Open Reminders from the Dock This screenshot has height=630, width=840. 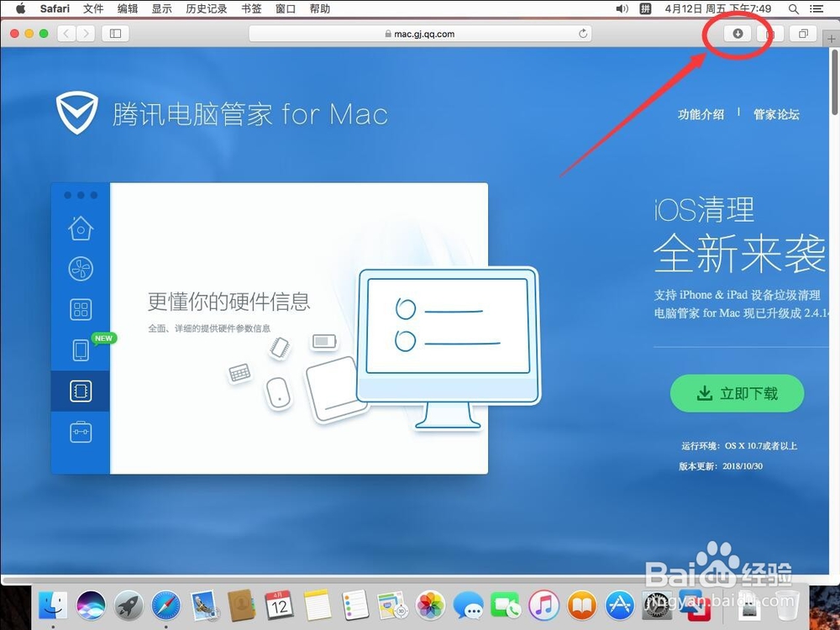click(x=354, y=606)
